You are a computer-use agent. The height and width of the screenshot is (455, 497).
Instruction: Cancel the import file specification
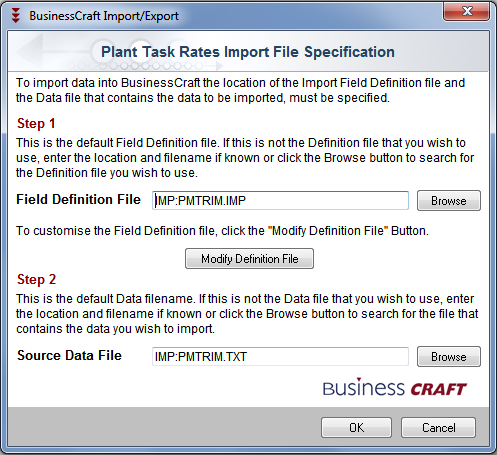point(438,427)
